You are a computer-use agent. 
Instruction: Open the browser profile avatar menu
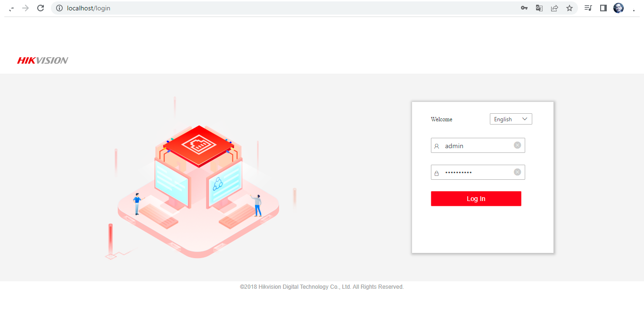(x=618, y=8)
